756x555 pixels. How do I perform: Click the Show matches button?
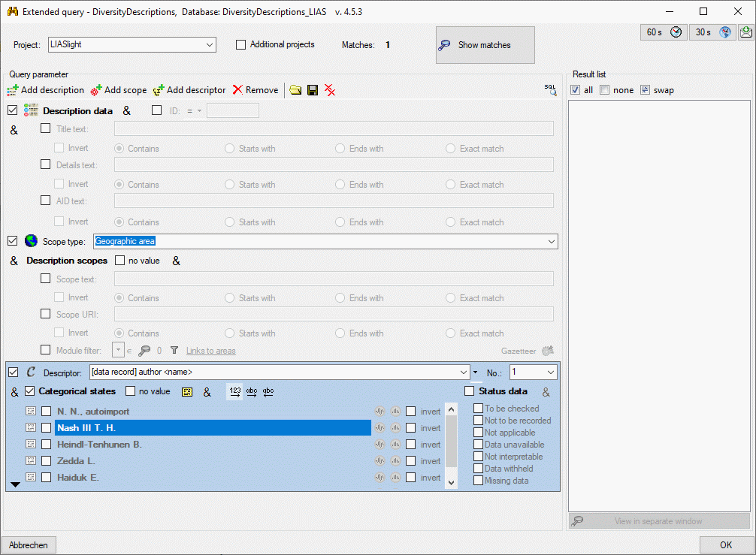[x=485, y=45]
